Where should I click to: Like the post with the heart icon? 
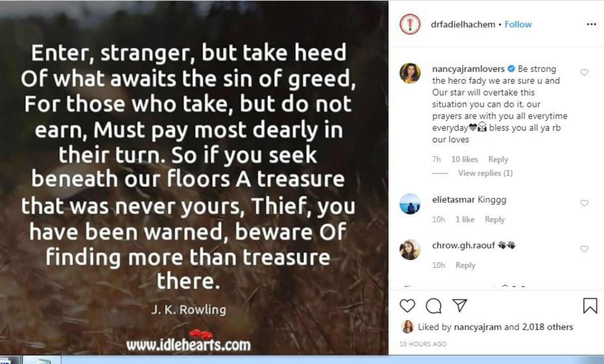pyautogui.click(x=408, y=306)
